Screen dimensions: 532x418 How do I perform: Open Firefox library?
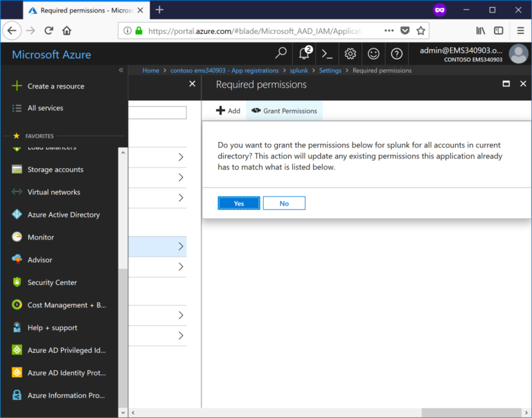tap(481, 30)
